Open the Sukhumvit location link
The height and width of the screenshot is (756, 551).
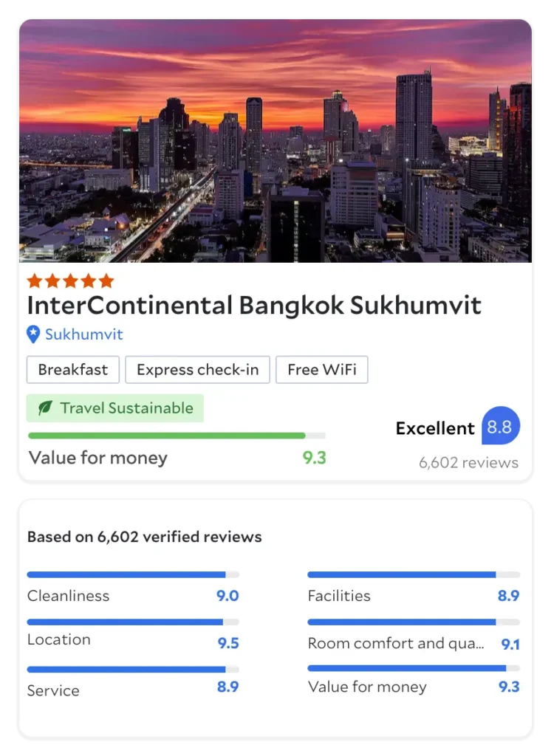pyautogui.click(x=83, y=334)
